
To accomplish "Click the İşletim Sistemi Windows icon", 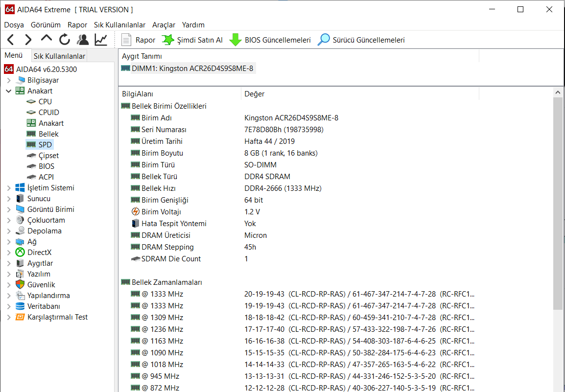I will 20,188.
